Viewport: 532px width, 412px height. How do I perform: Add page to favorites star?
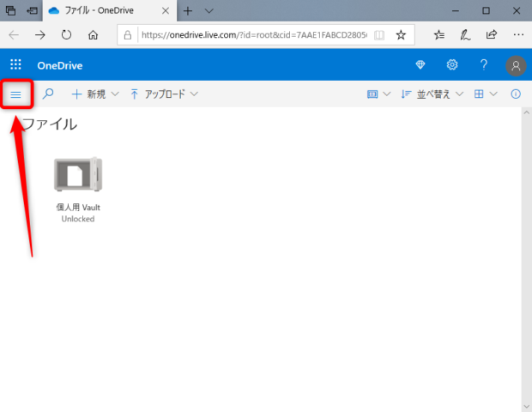tap(401, 35)
